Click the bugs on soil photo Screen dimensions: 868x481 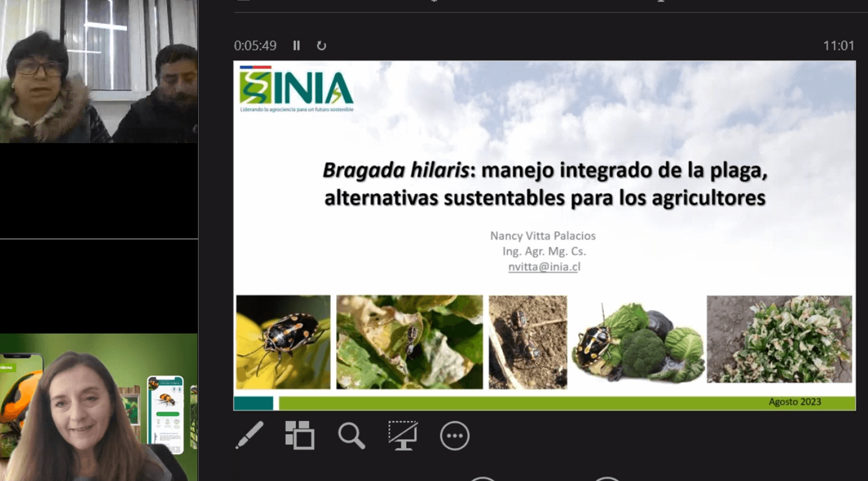528,342
